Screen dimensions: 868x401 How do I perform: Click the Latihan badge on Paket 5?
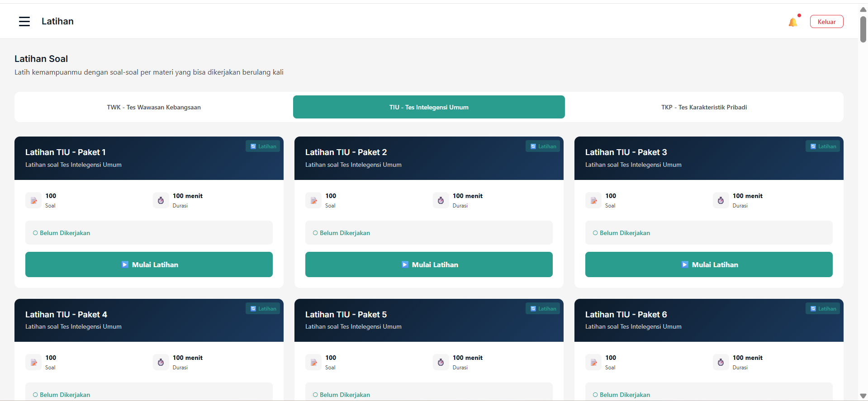tap(543, 309)
